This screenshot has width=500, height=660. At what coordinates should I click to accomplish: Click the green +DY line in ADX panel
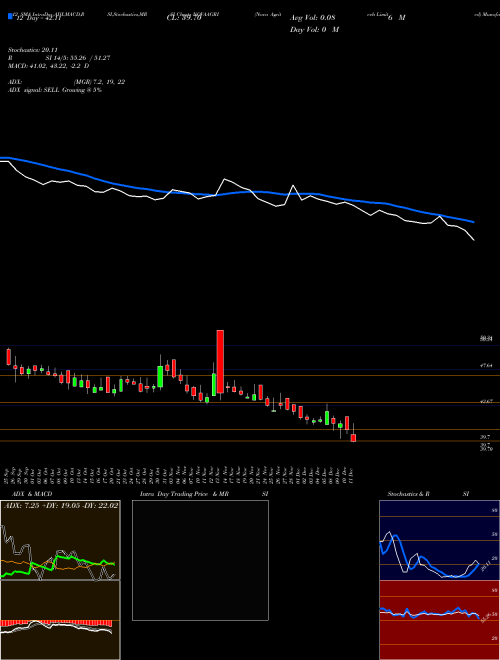[57, 564]
